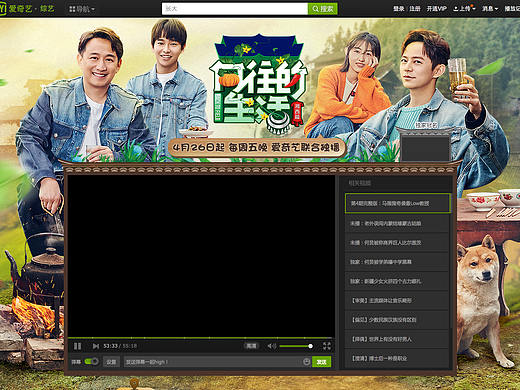Expand the 消息 messages dropdown
The height and width of the screenshot is (390, 520).
click(490, 9)
